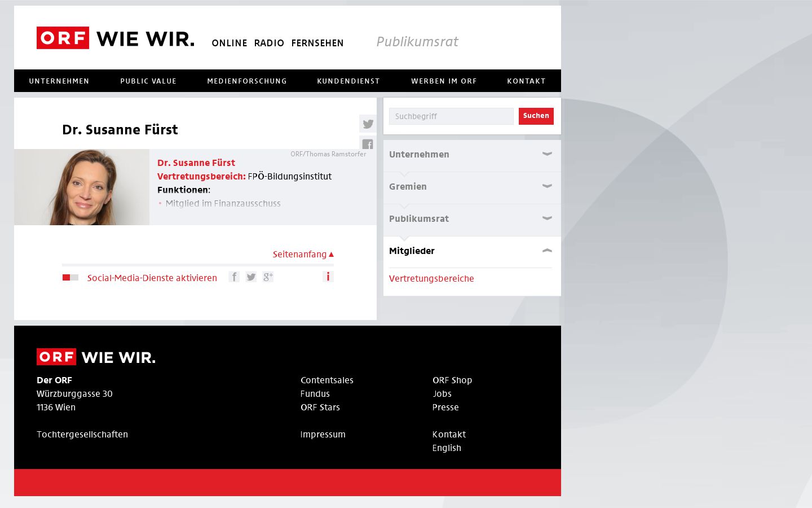This screenshot has width=812, height=508.
Task: Open Jobs footer link
Action: tap(442, 393)
